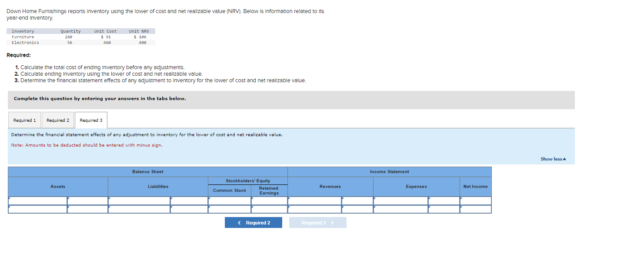The height and width of the screenshot is (271, 644).
Task: Select the Required 3 tab
Action: coord(91,120)
